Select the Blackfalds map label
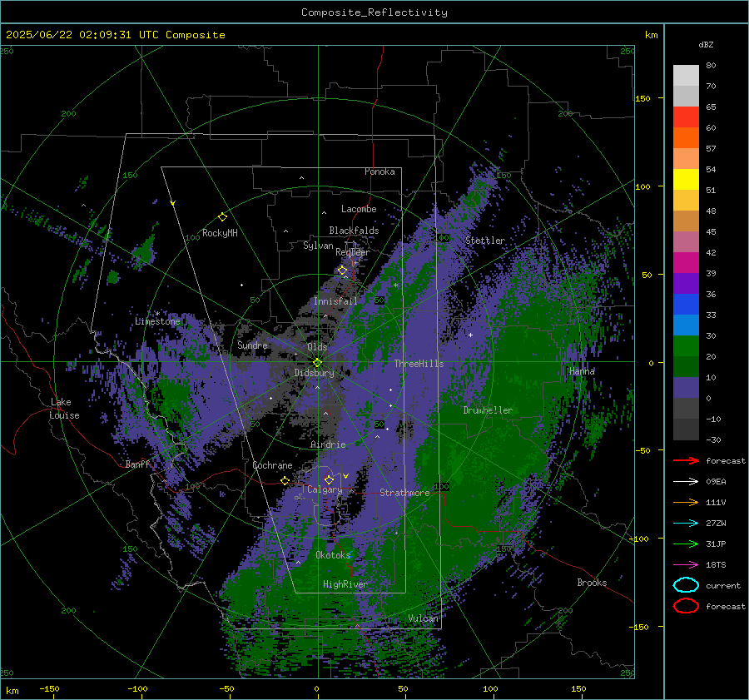 point(354,231)
